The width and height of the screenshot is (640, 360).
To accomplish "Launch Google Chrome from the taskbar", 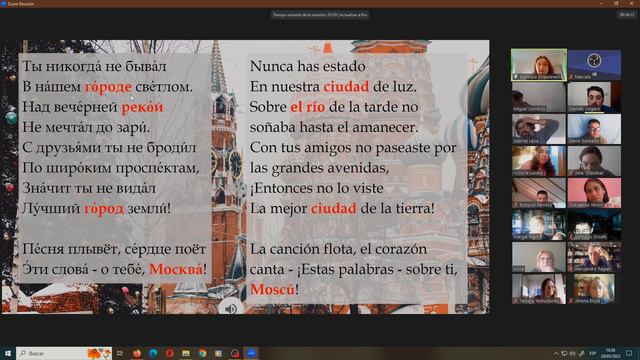I will (x=202, y=353).
